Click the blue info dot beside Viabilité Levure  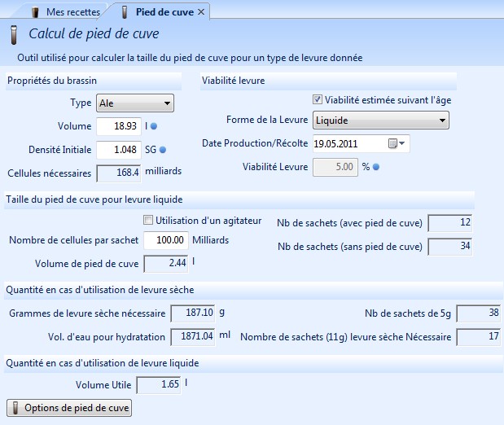pyautogui.click(x=376, y=168)
